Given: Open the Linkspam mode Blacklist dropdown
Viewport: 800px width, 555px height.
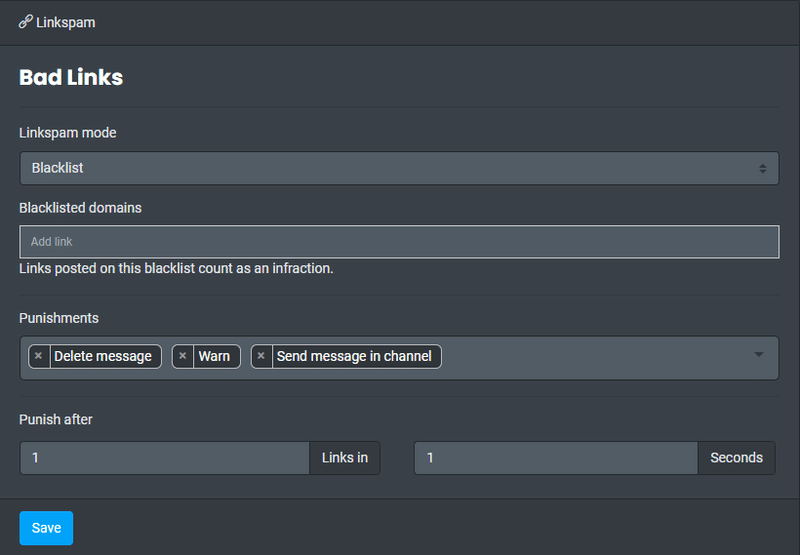Looking at the screenshot, I should pyautogui.click(x=399, y=168).
